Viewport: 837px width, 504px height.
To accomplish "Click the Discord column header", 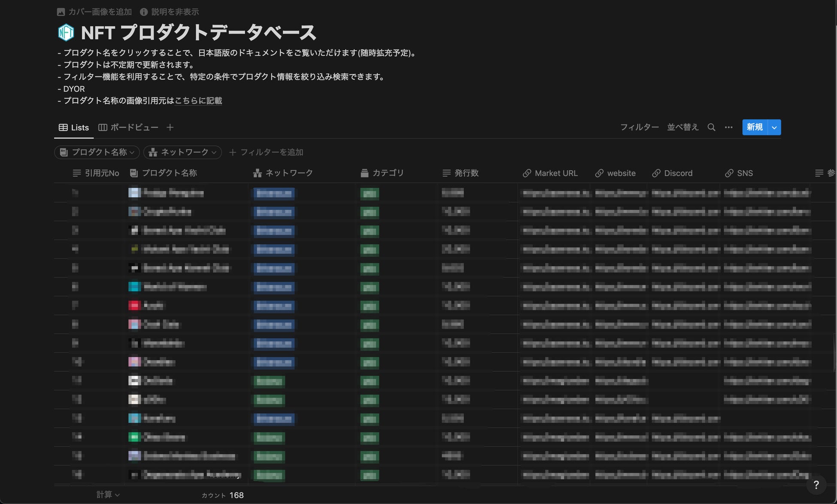I will tap(672, 173).
